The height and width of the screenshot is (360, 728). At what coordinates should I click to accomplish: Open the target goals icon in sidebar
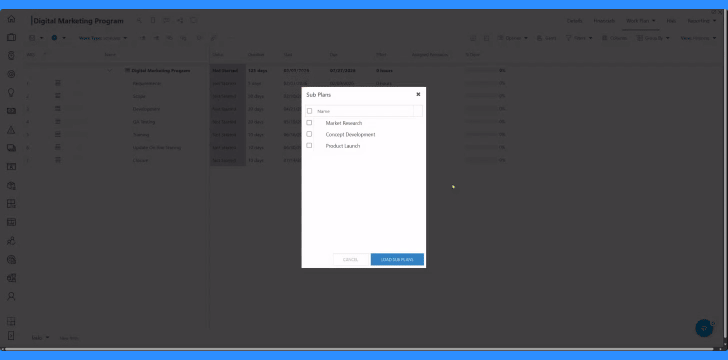pyautogui.click(x=11, y=74)
